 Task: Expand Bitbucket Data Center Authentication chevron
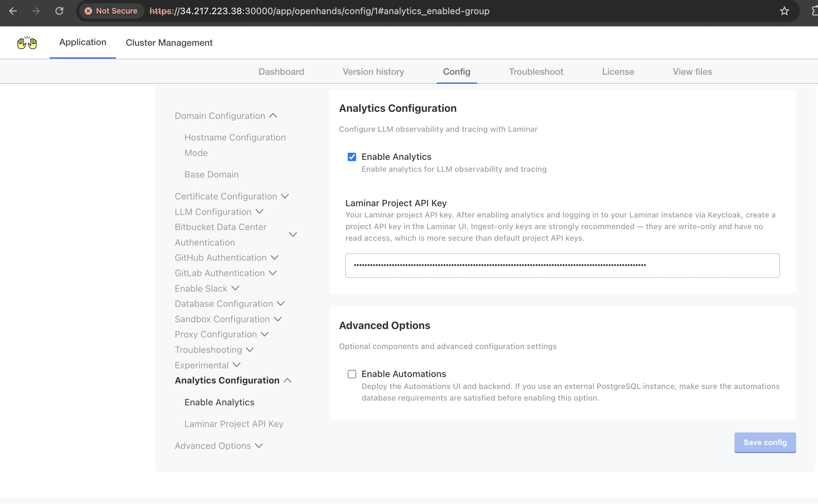(293, 235)
